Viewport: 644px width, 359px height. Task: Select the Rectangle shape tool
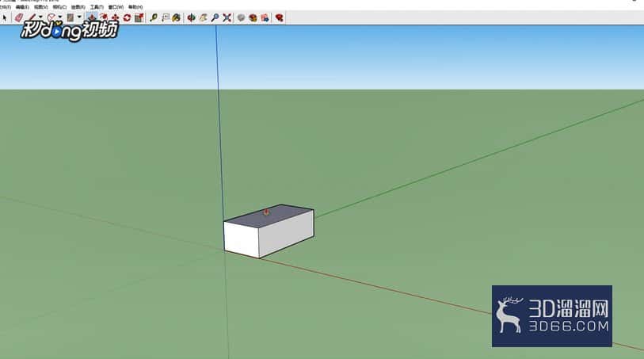pos(70,17)
